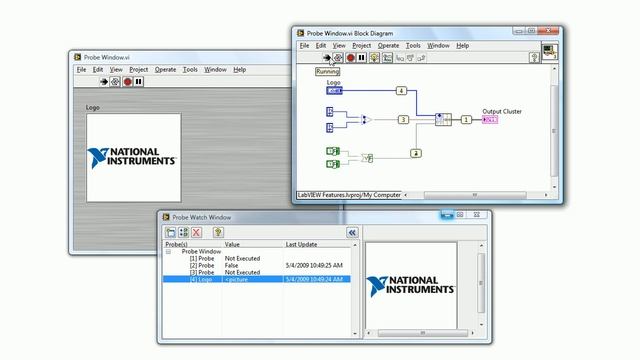
Task: Click the OR boolean function node
Action: [x=367, y=158]
